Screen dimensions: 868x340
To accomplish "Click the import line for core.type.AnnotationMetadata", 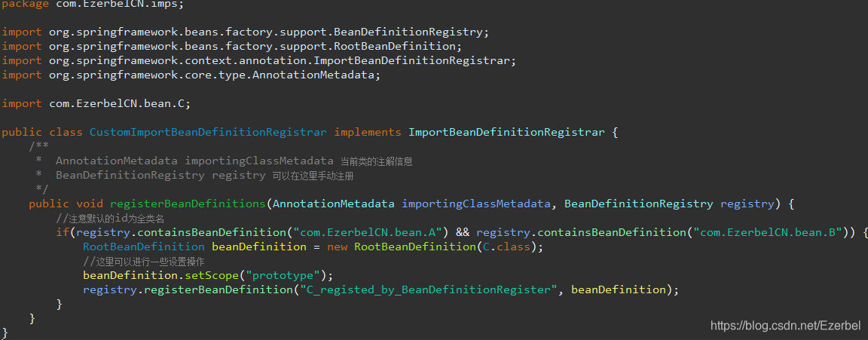I will click(x=191, y=75).
